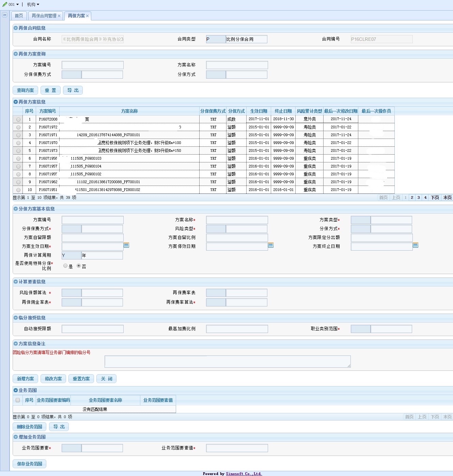Click the 方案信息备注 text area
This screenshot has height=476, width=453.
228,362
